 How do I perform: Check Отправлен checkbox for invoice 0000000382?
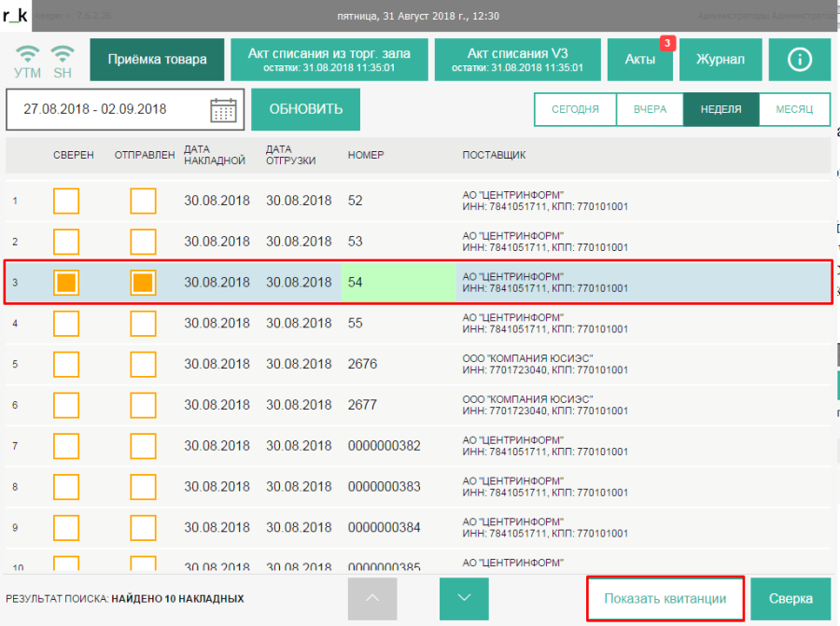click(143, 447)
